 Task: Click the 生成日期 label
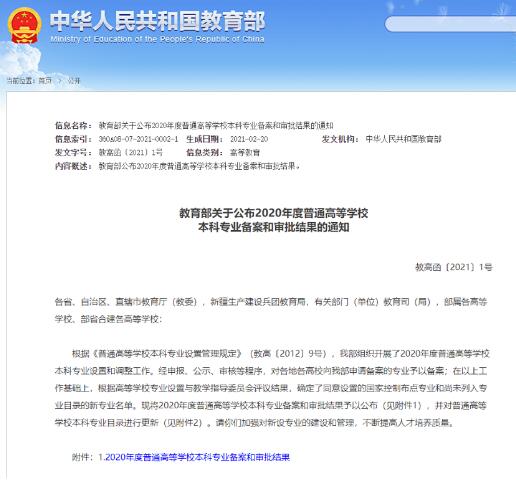(x=204, y=139)
